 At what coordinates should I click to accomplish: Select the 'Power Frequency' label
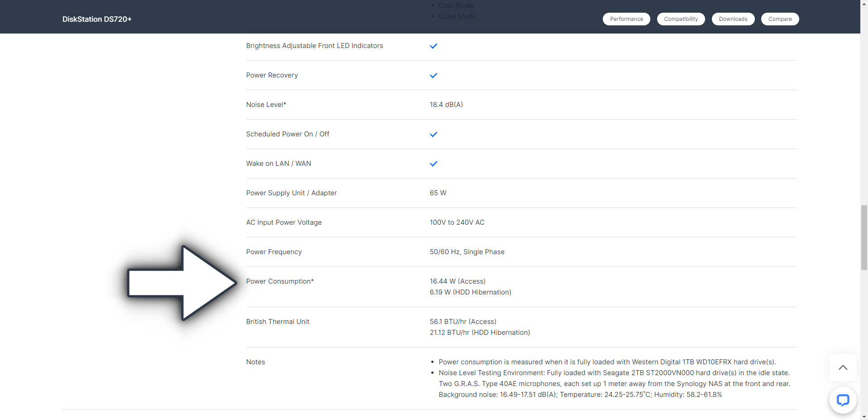(274, 252)
